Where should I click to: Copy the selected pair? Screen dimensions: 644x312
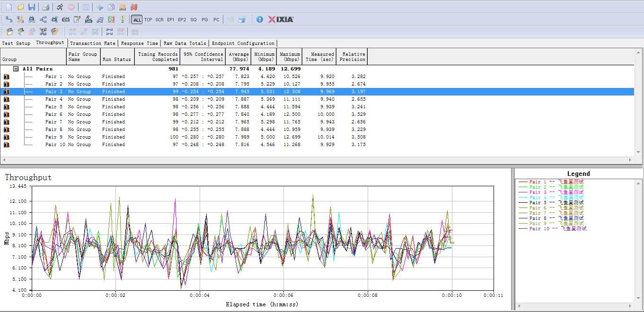coord(111,7)
